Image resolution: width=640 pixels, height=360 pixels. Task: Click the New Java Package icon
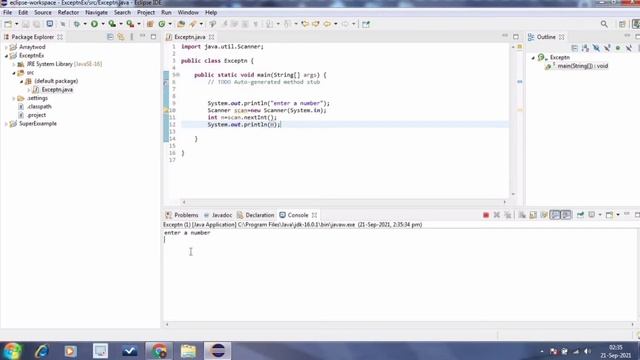tap(150, 24)
